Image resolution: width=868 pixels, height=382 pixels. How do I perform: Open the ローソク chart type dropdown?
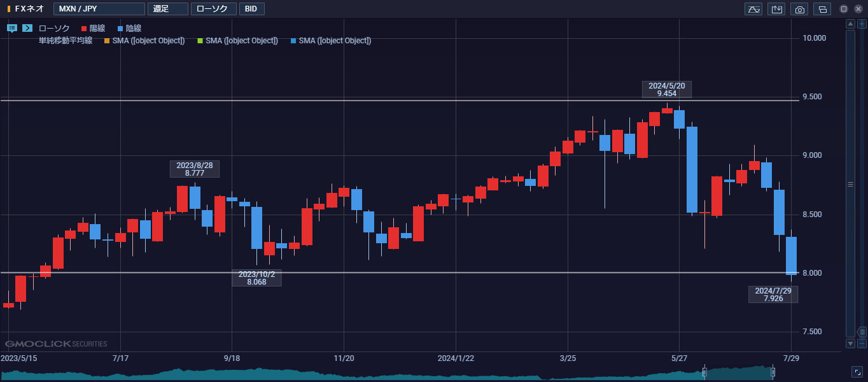pos(213,9)
